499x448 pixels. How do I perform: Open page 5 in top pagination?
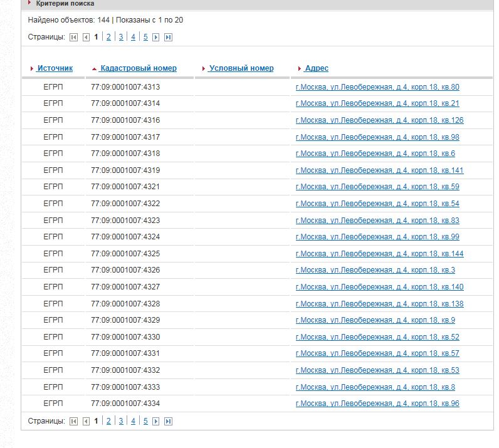click(145, 38)
